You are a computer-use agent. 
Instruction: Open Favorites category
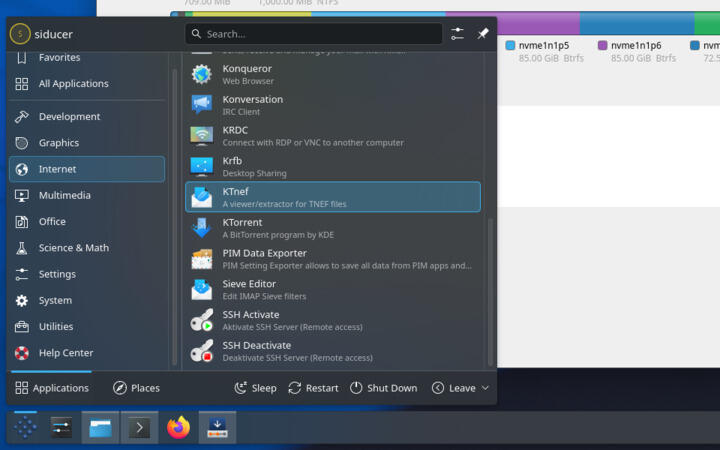(87, 57)
